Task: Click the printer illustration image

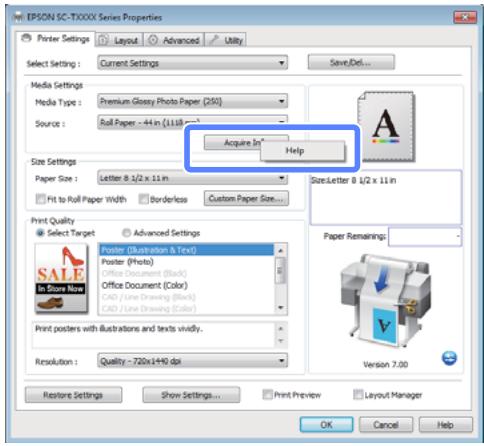Action: 385,301
